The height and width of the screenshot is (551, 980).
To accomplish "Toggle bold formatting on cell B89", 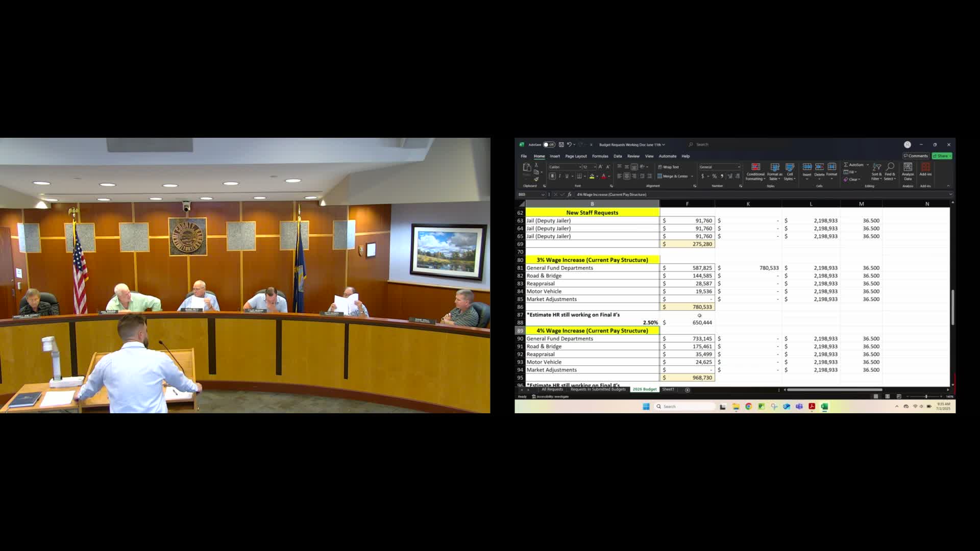I will coord(552,177).
